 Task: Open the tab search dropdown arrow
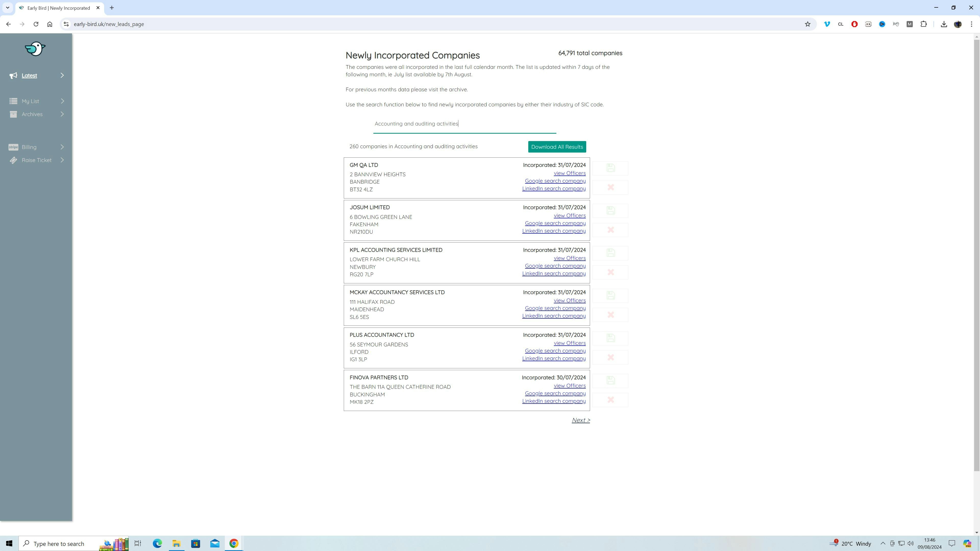(x=7, y=8)
